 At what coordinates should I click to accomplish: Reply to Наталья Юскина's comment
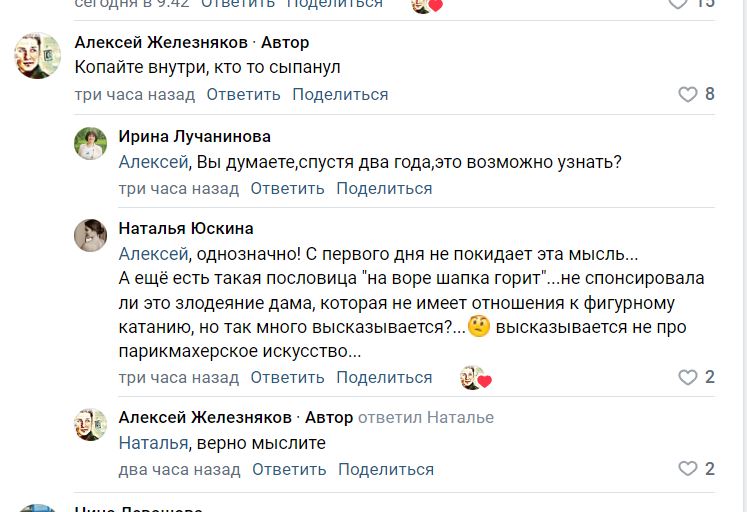tap(288, 377)
